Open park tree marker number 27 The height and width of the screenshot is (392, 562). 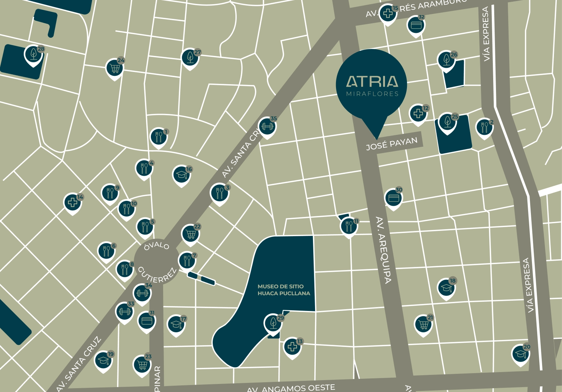[190, 58]
